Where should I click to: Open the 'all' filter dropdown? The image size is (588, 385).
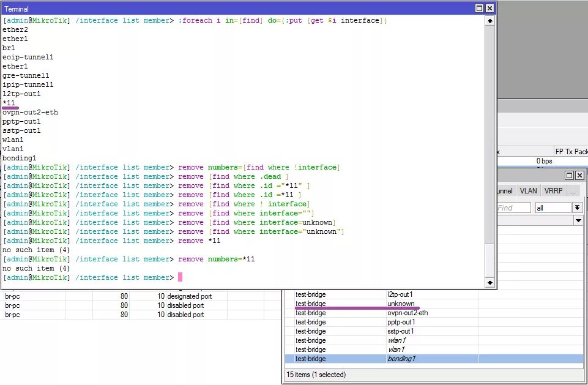[x=553, y=208]
